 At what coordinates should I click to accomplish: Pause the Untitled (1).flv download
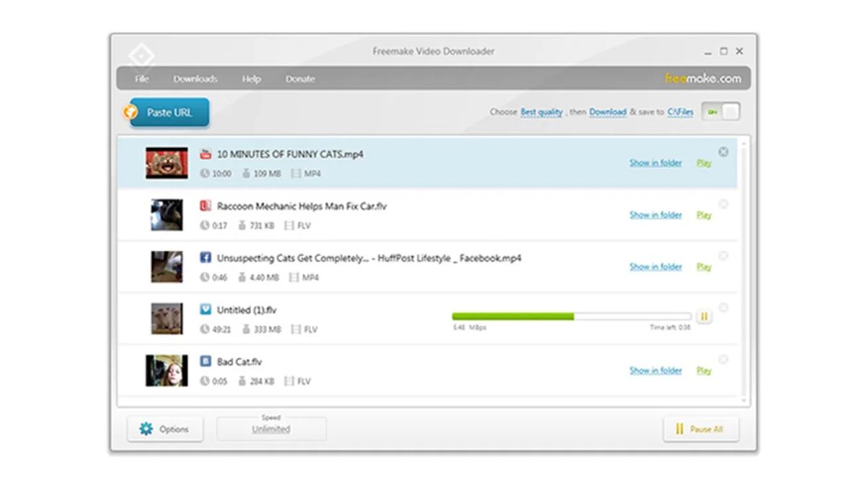point(704,317)
